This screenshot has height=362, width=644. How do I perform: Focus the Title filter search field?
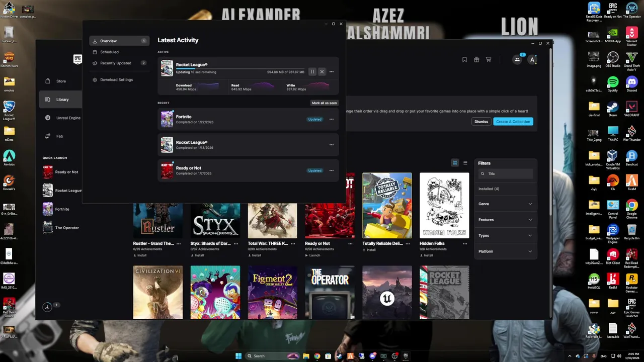505,173
